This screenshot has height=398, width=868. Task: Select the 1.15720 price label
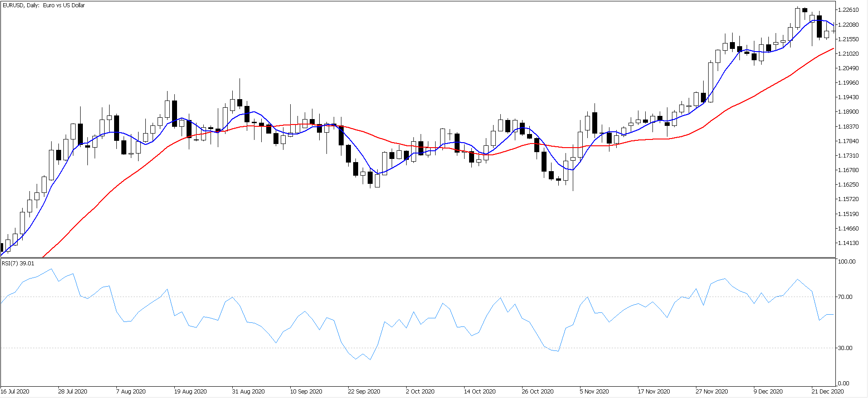point(849,199)
